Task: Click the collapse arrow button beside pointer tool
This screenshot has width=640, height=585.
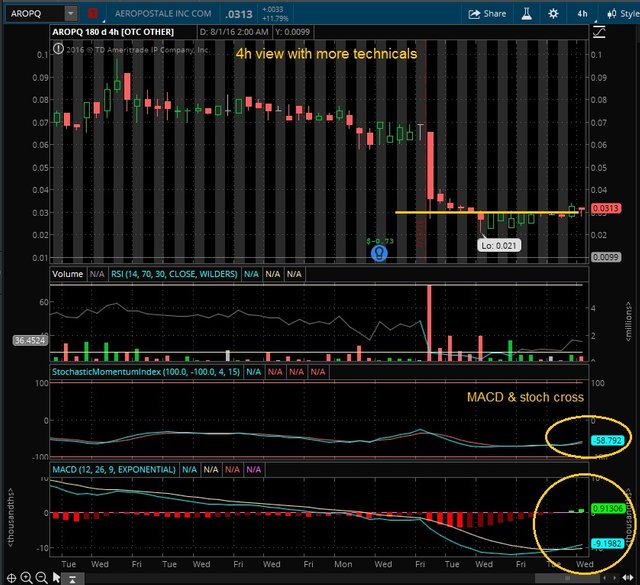Action: pyautogui.click(x=72, y=578)
